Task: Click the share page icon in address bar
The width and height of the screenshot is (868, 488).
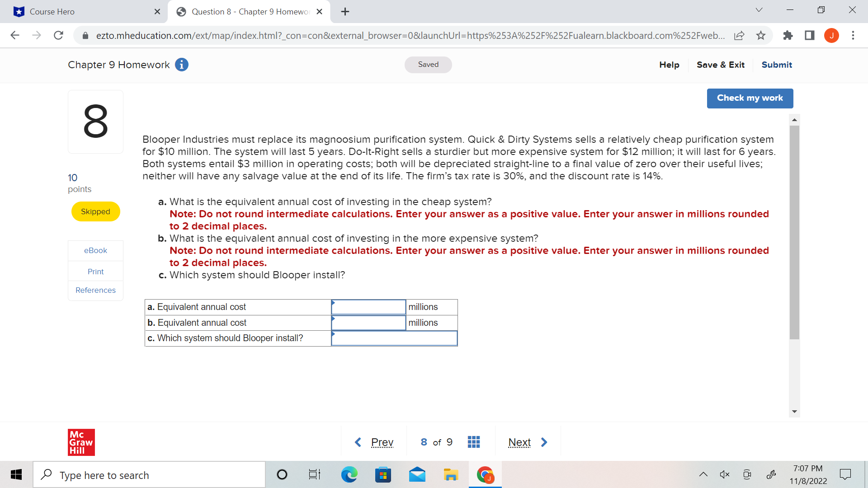Action: pos(739,35)
